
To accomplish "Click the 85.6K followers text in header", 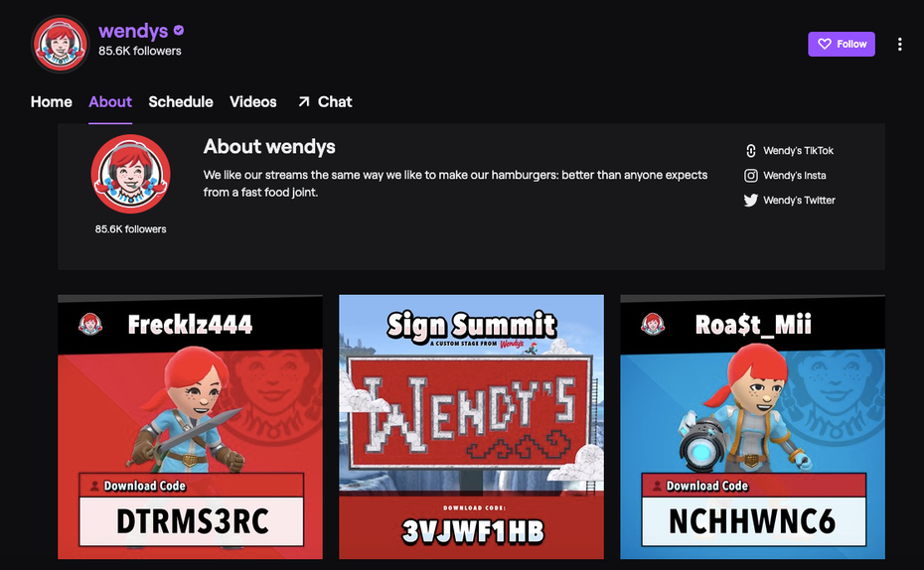I will click(140, 52).
